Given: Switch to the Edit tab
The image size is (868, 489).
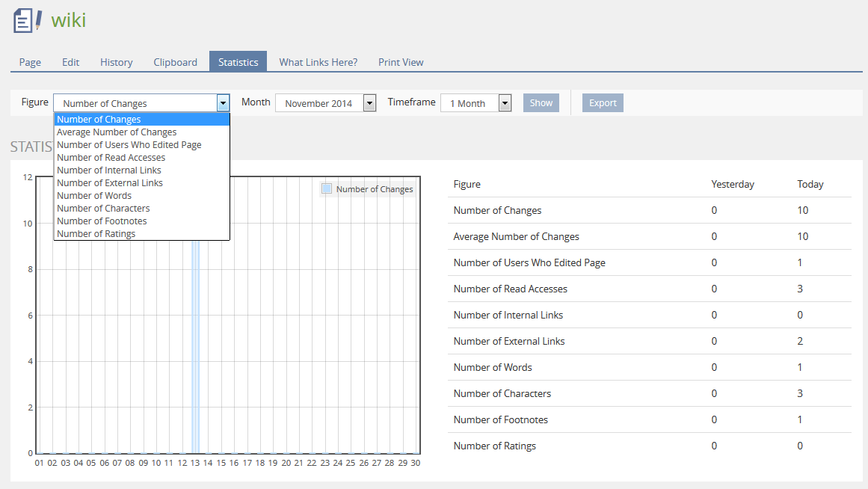Looking at the screenshot, I should tap(70, 62).
